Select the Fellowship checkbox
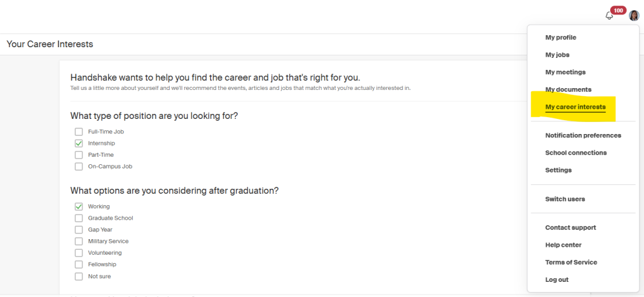Screen dimensions: 644x297 tap(79, 264)
